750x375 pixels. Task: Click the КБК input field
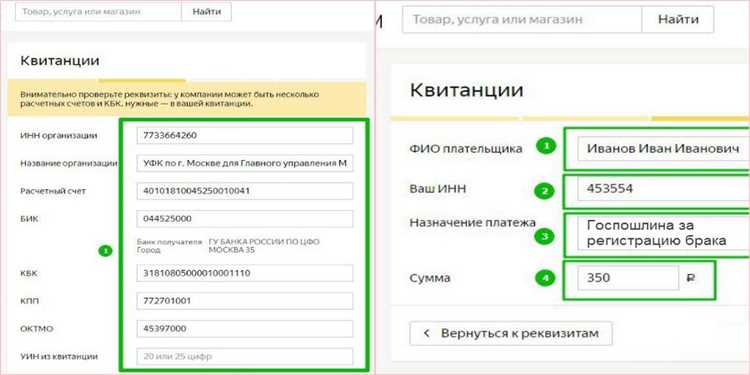[x=245, y=273]
